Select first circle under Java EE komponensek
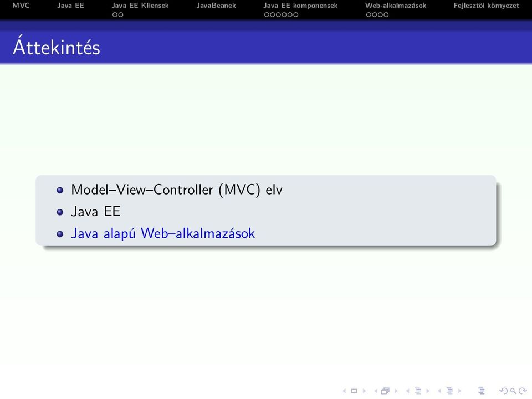 click(x=267, y=14)
